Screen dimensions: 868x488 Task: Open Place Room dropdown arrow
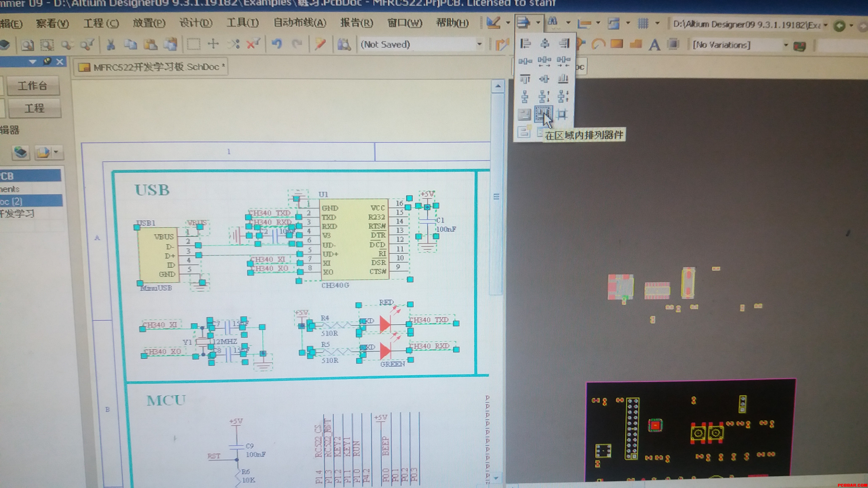tap(628, 23)
